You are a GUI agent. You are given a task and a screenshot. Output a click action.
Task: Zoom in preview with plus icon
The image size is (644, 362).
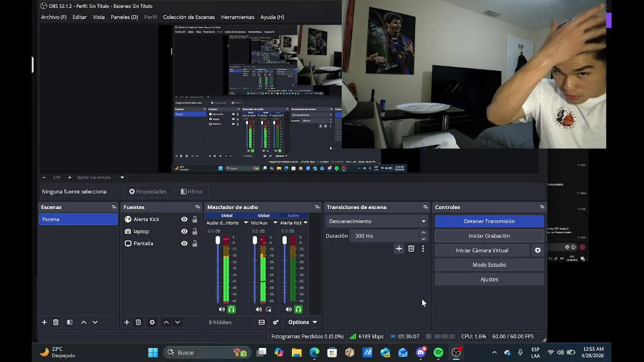coord(69,177)
